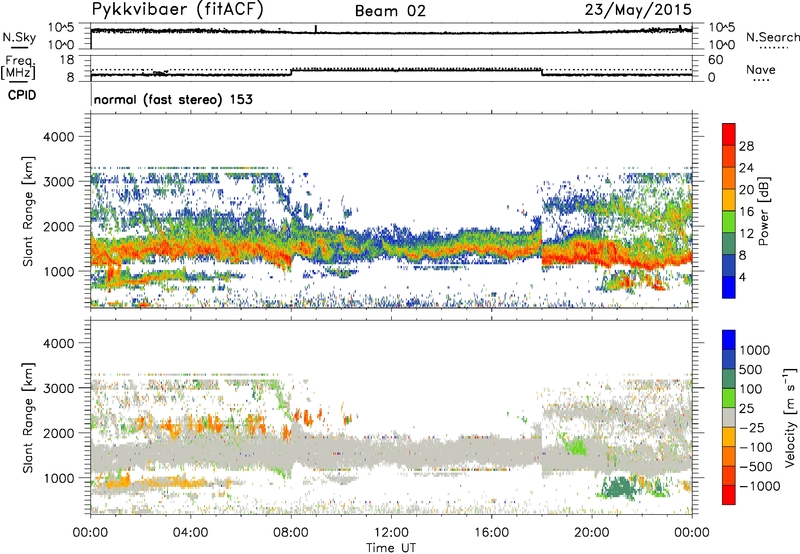Viewport: 800px width, 554px height.
Task: Click the -500 tick on the velocity colorbar
Action: click(756, 466)
